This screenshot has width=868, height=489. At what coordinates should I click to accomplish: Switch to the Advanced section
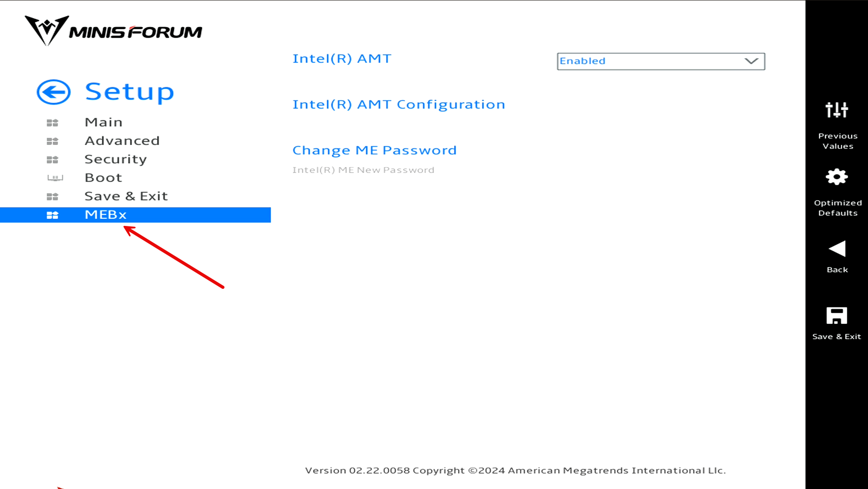122,140
